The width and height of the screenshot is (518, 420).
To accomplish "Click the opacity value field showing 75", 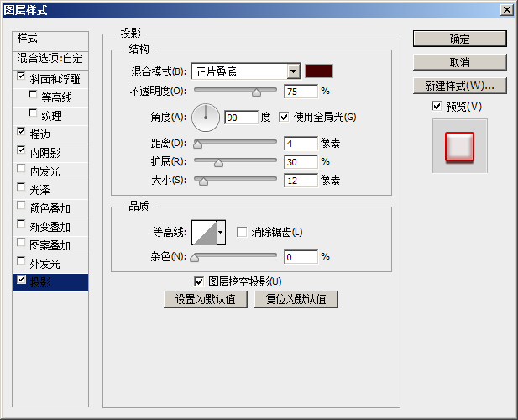I will 301,92.
